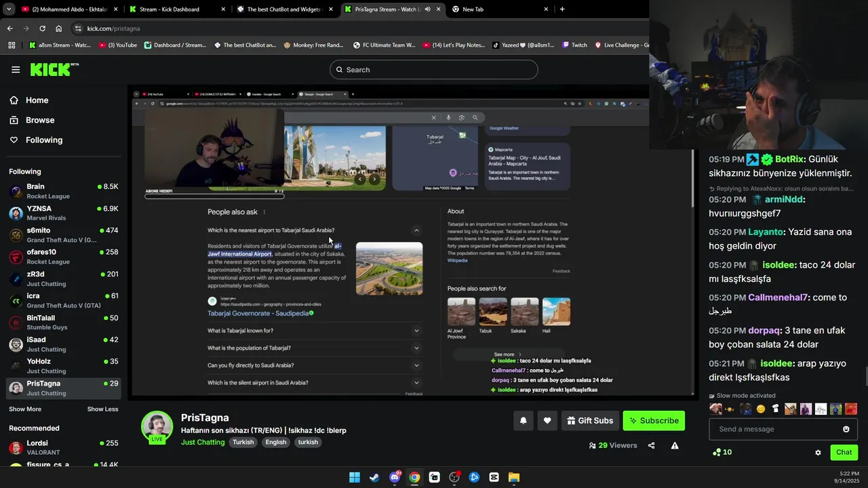Viewport: 868px width, 488px height.
Task: Open Windows Start menu
Action: point(355,477)
